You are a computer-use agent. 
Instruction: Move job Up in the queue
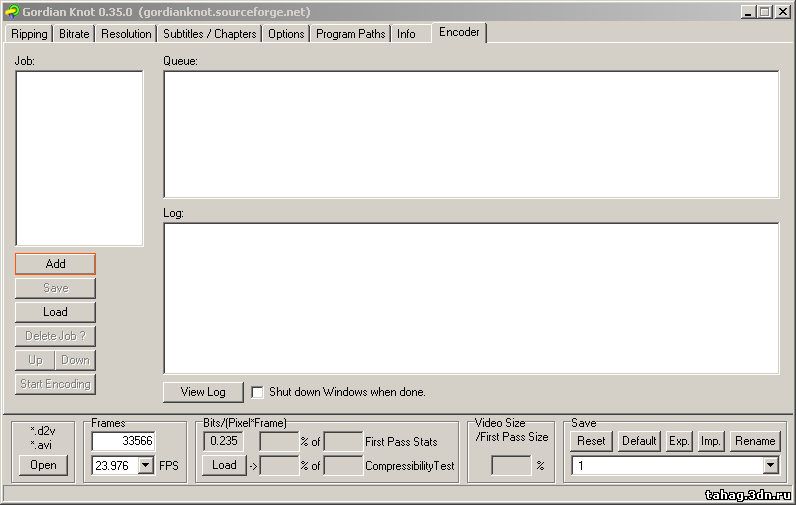35,360
